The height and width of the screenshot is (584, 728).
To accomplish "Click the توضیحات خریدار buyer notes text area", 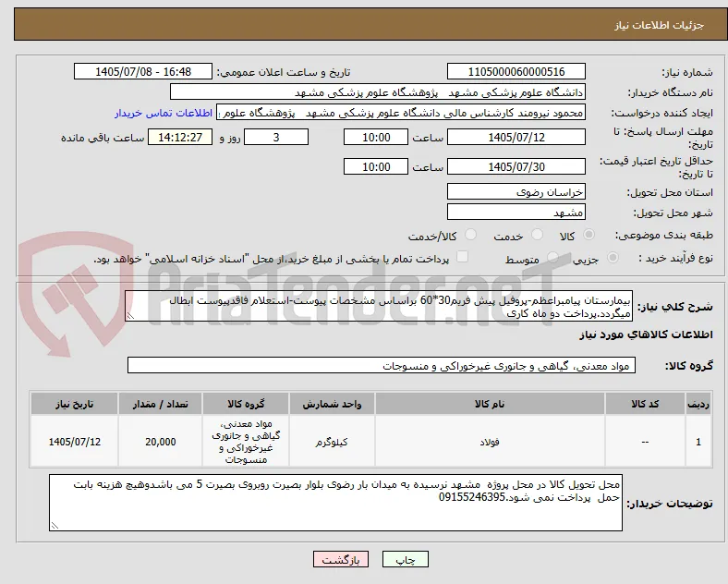I will pyautogui.click(x=335, y=503).
